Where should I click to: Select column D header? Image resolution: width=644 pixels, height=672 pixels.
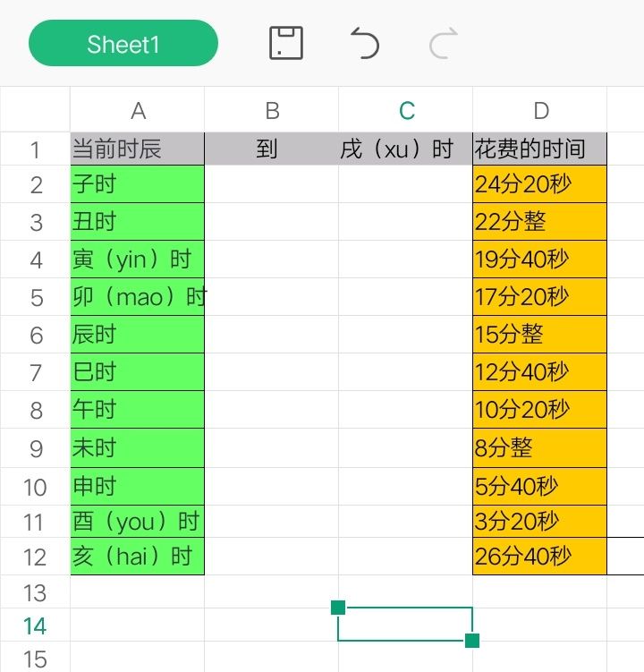[540, 111]
